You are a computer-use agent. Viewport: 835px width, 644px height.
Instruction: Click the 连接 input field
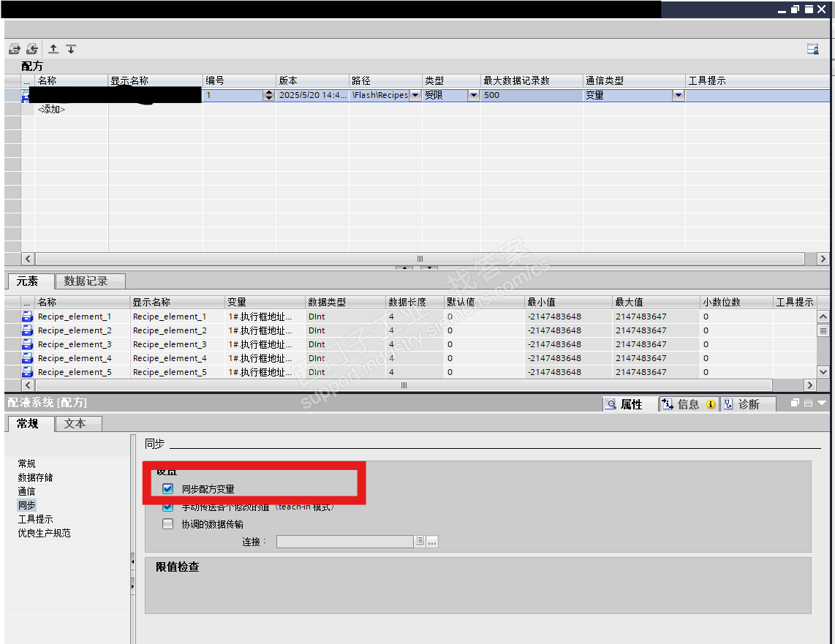click(345, 541)
